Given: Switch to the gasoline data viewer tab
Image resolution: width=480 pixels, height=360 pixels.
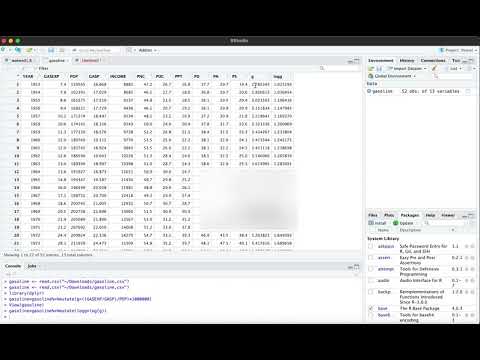Looking at the screenshot, I should pyautogui.click(x=56, y=60).
